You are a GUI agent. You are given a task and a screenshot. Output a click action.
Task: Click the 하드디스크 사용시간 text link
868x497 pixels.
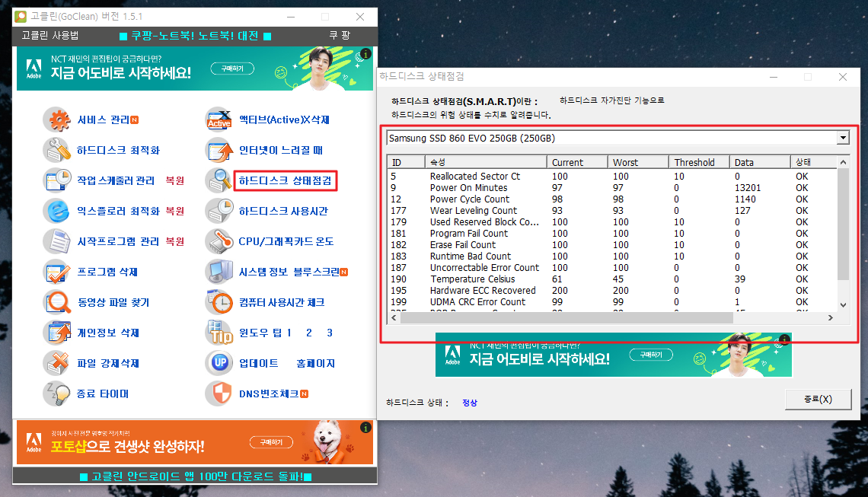[x=283, y=211]
